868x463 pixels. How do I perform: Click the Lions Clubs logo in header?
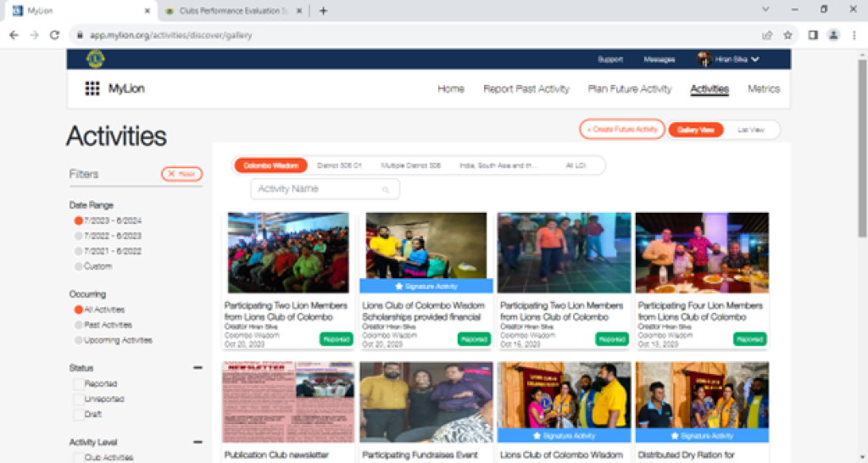coord(95,59)
